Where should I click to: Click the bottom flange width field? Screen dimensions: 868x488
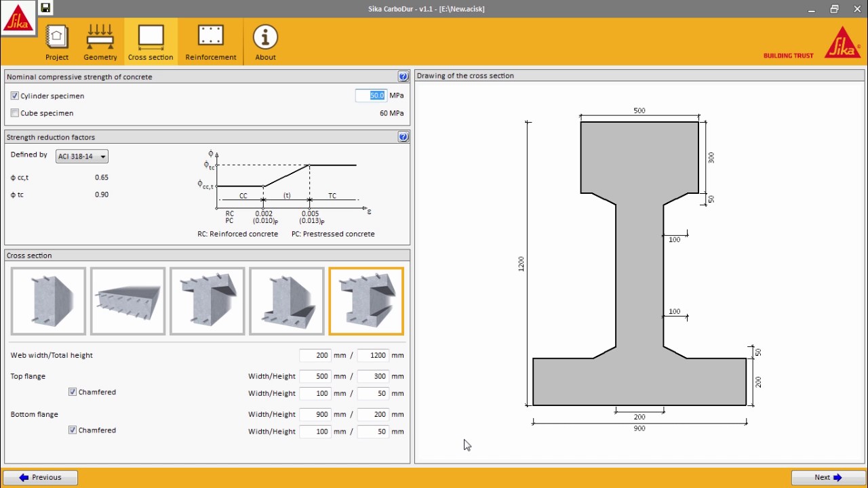tap(315, 414)
